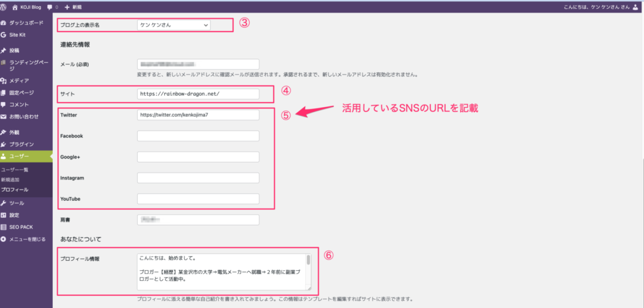Click the SEO PACK list icon
Screen dimensions: 644x308
point(3,227)
